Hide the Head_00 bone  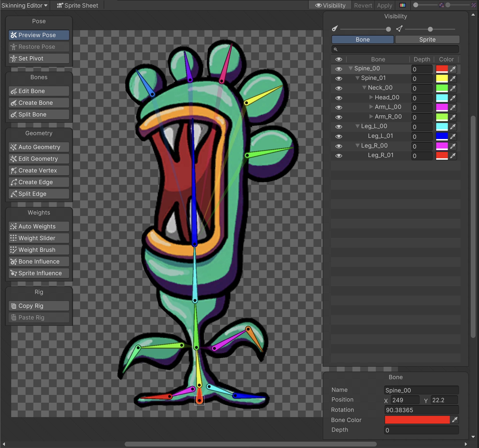click(339, 98)
